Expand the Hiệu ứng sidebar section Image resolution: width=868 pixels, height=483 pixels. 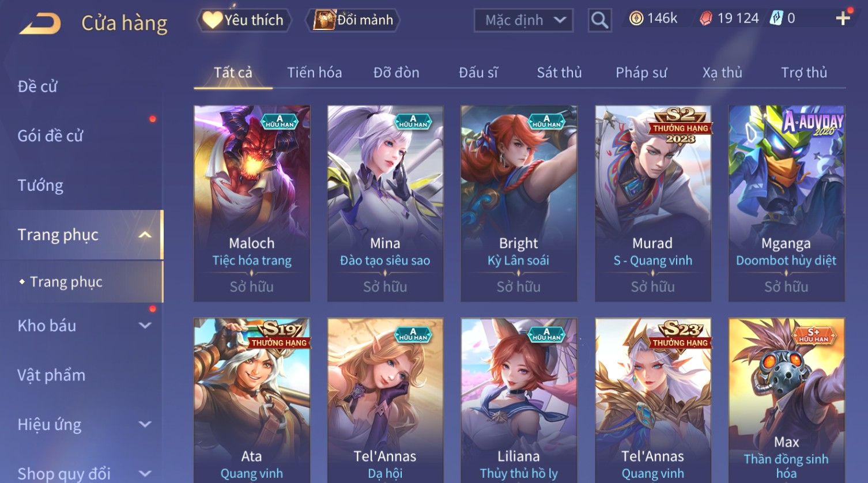145,425
